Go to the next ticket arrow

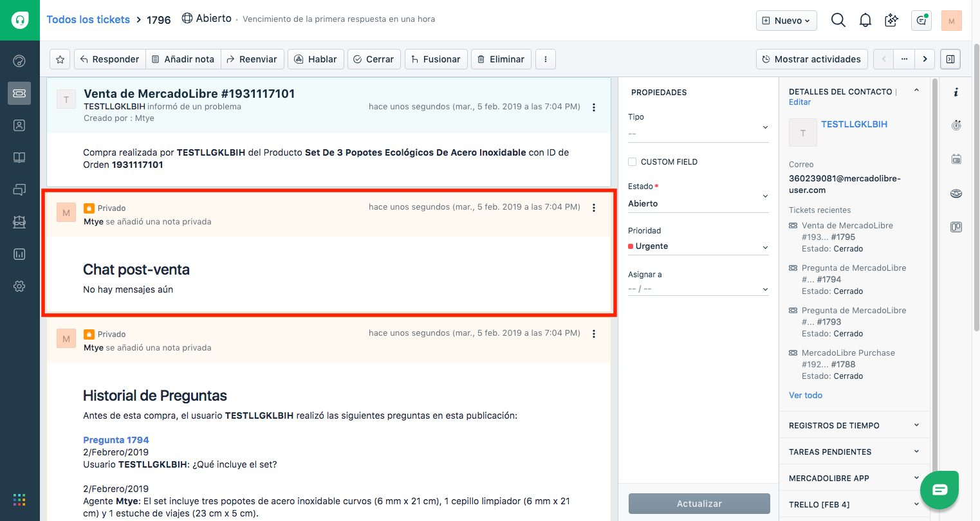click(x=925, y=59)
